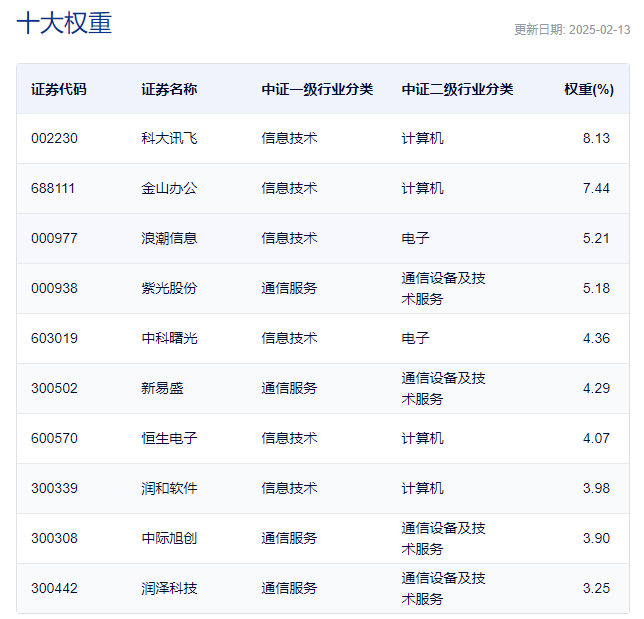Click 通信服务 in the 润泽科技 row
The width and height of the screenshot is (644, 619).
click(289, 588)
